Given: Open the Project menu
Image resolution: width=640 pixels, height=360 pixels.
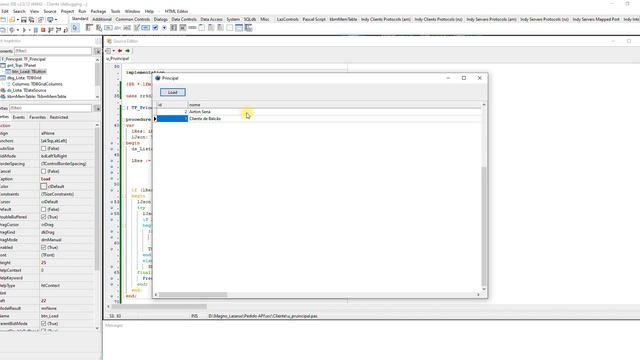Looking at the screenshot, I should (x=67, y=11).
